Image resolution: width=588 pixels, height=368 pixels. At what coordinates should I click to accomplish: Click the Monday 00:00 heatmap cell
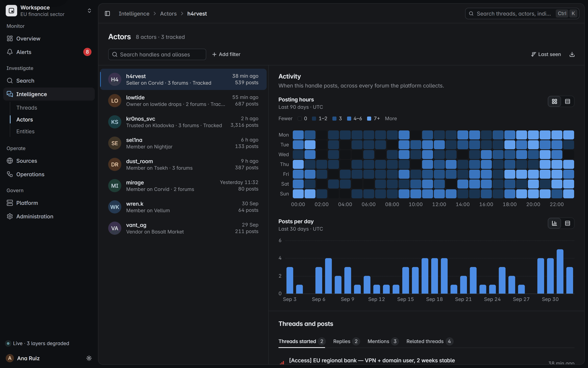[x=298, y=135]
